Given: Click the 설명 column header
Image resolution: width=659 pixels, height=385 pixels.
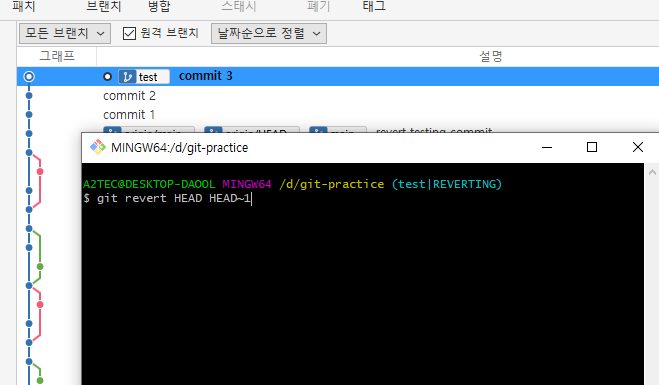Looking at the screenshot, I should [490, 56].
